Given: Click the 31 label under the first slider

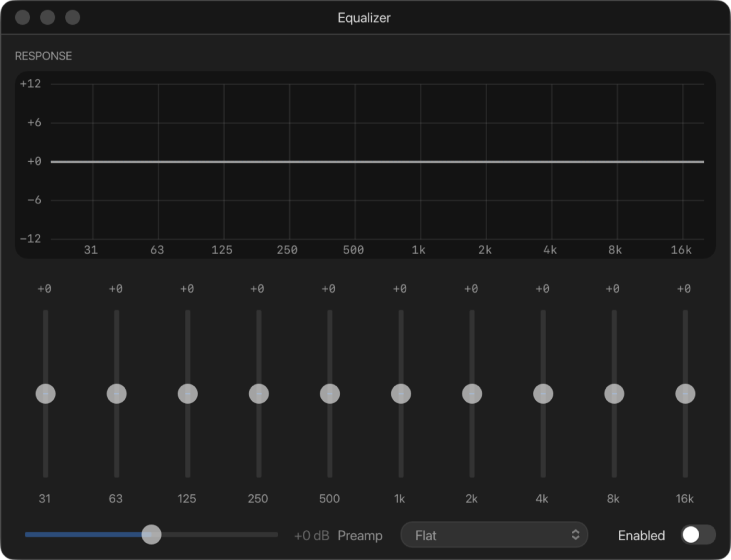Looking at the screenshot, I should point(45,498).
